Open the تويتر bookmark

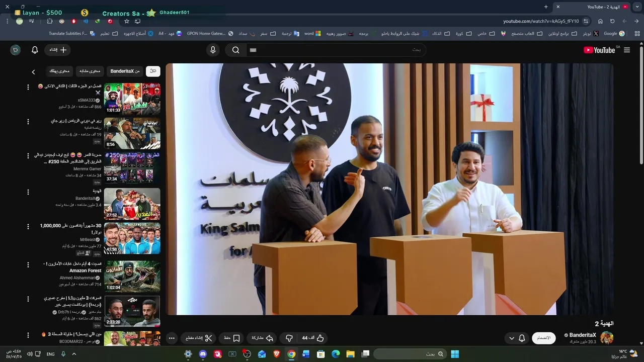591,34
